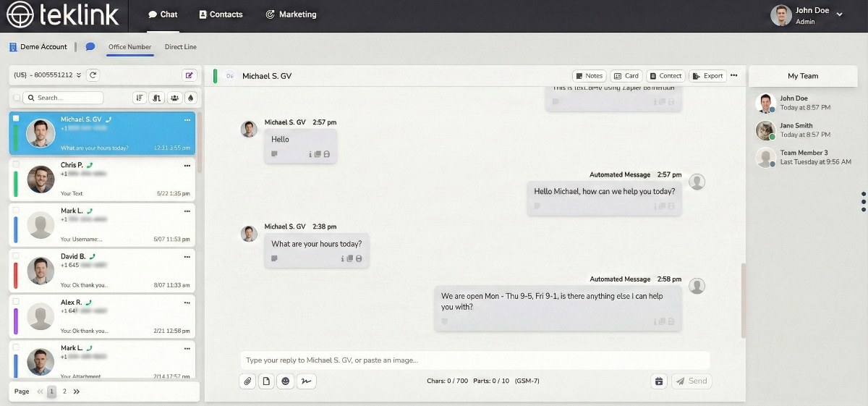868x406 pixels.
Task: Export the conversation
Action: tap(707, 75)
